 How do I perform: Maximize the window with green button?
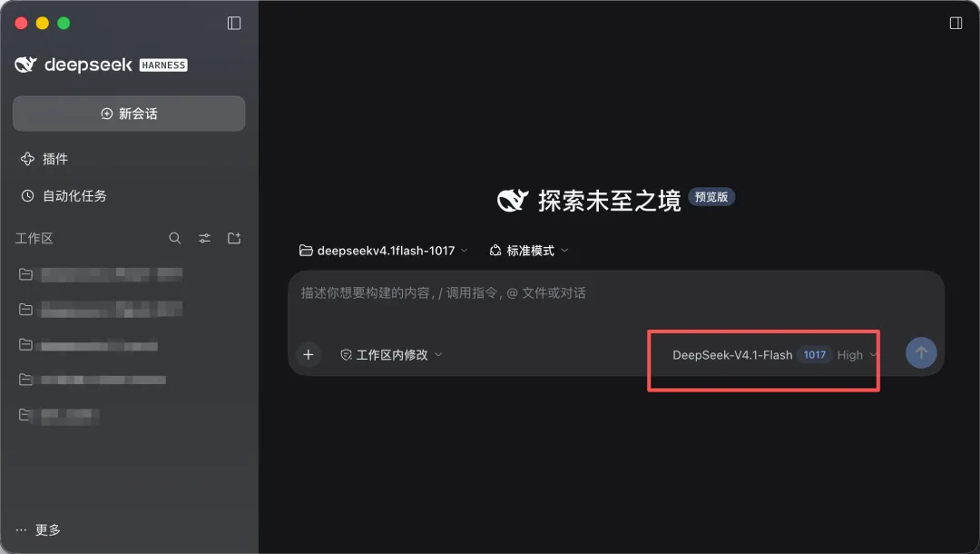(64, 23)
